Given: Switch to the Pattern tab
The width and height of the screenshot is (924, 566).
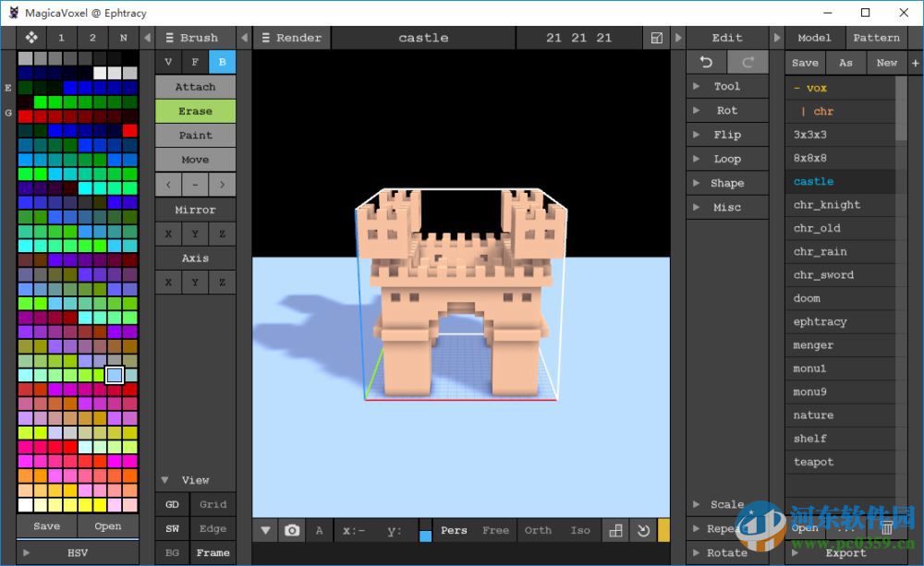Looking at the screenshot, I should pos(876,37).
